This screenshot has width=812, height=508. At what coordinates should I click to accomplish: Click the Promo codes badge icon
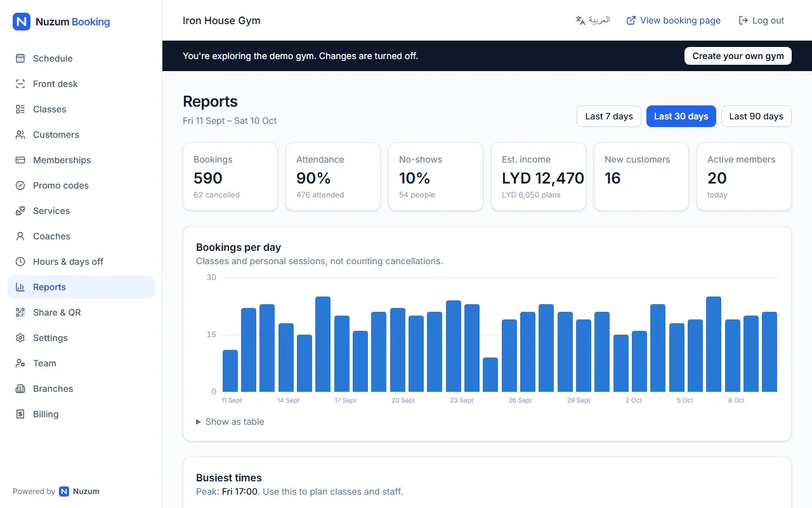pyautogui.click(x=20, y=185)
